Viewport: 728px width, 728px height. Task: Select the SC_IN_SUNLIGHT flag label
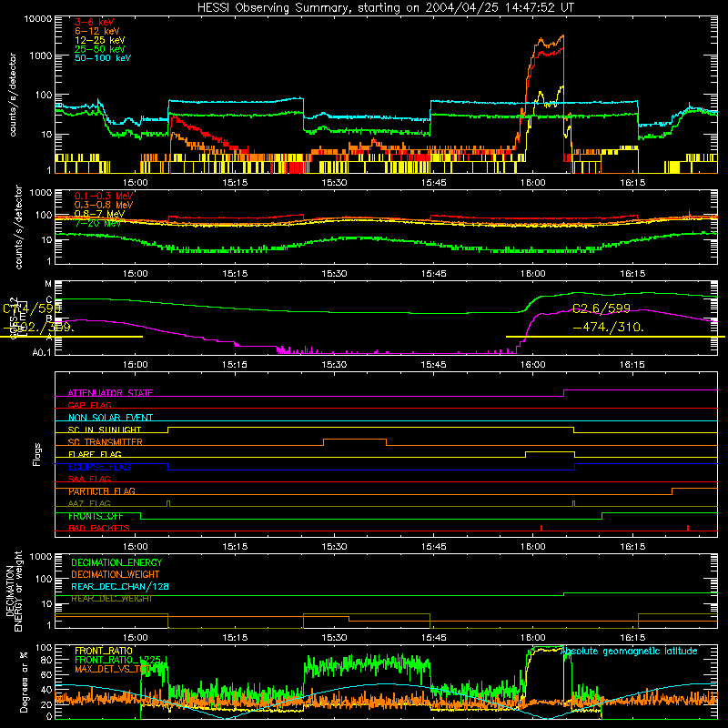[105, 430]
